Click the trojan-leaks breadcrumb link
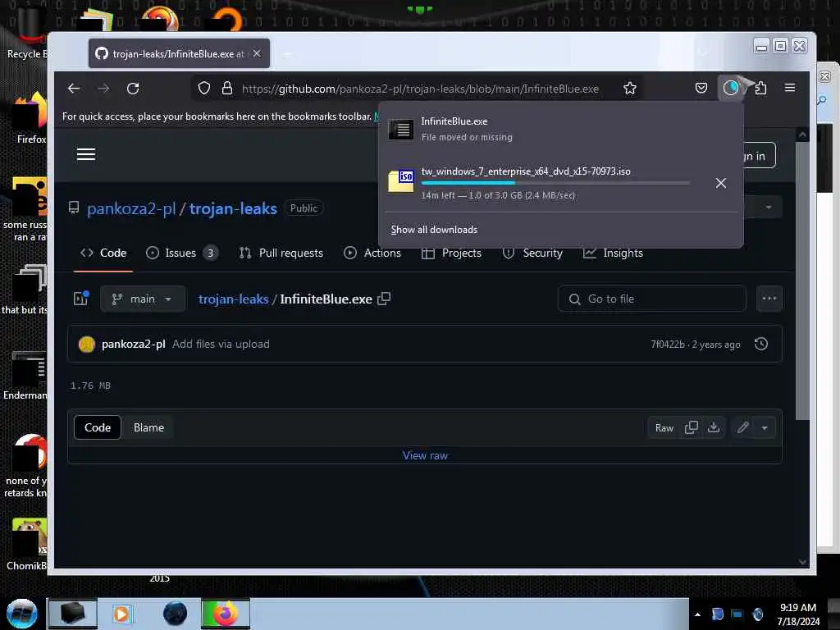The width and height of the screenshot is (840, 630). pos(234,299)
